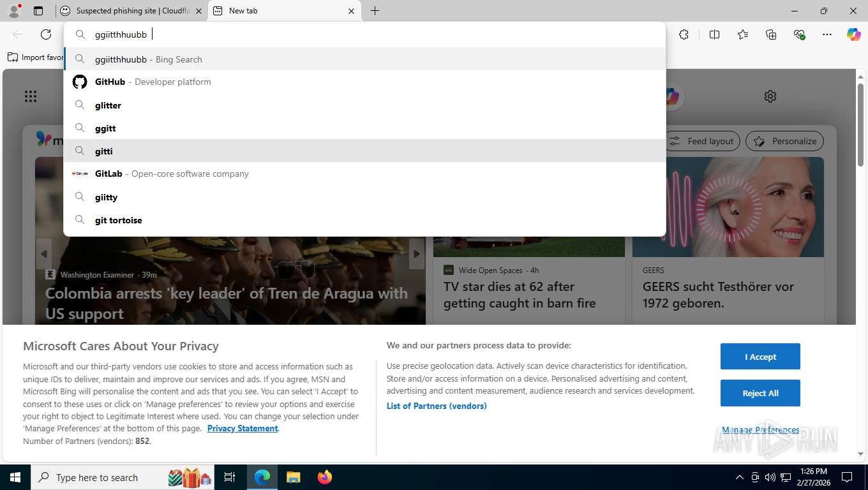Image resolution: width=868 pixels, height=490 pixels.
Task: Open Task View on taskbar
Action: pyautogui.click(x=230, y=477)
